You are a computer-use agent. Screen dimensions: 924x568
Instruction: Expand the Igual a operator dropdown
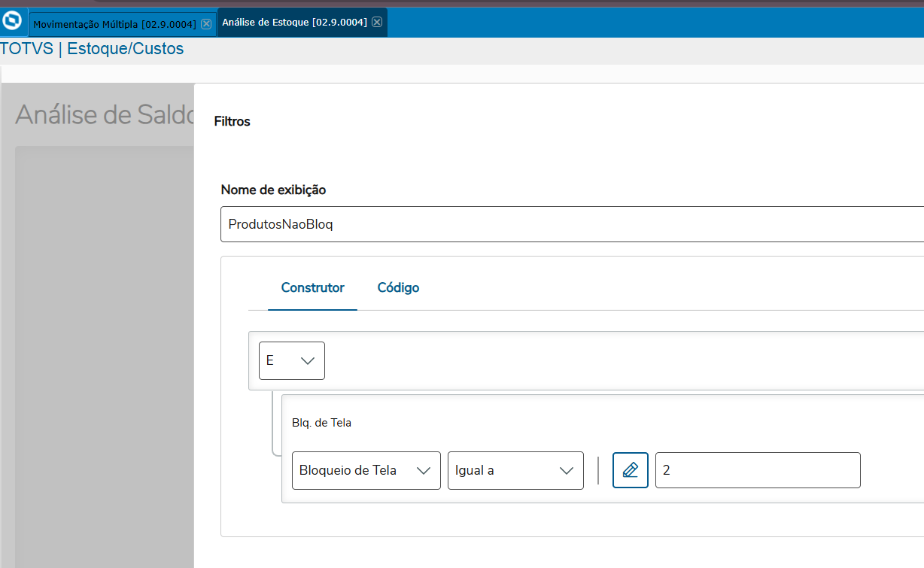(x=515, y=470)
